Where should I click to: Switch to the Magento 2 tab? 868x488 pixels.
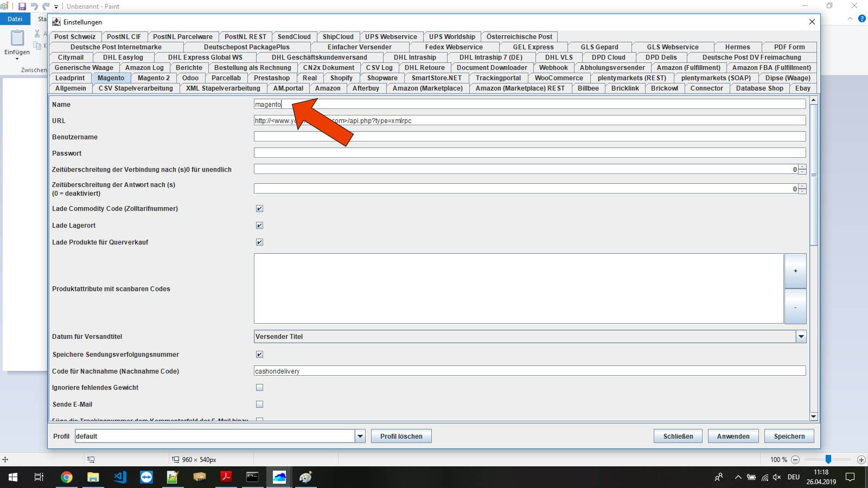point(154,78)
